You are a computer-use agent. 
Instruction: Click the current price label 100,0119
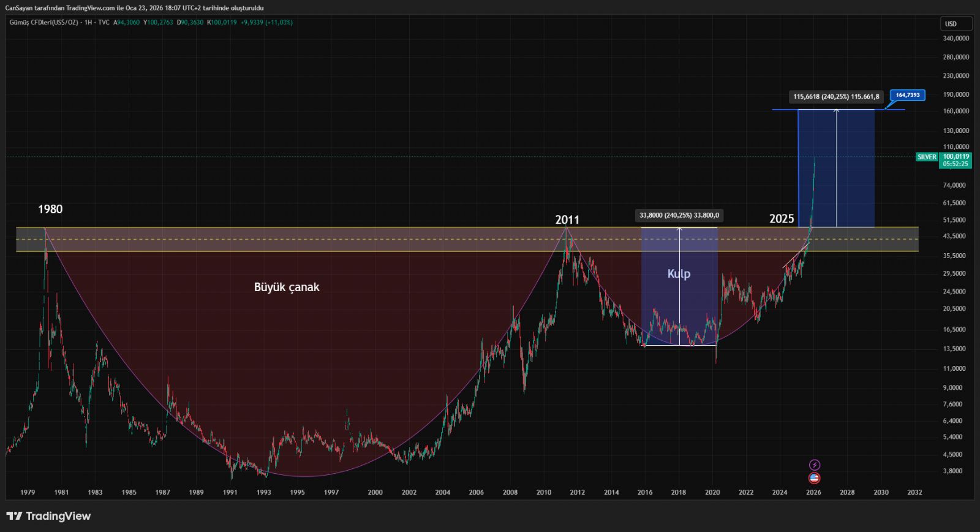[x=956, y=156]
